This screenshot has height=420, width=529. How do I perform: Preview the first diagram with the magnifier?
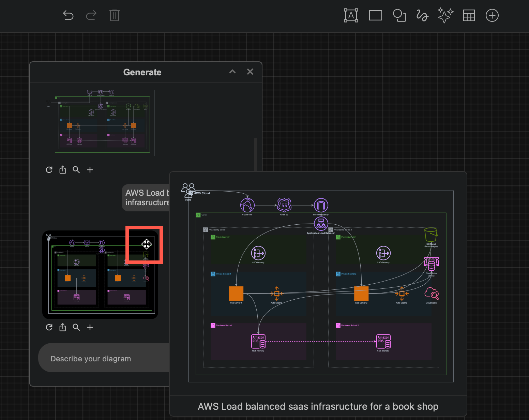76,169
